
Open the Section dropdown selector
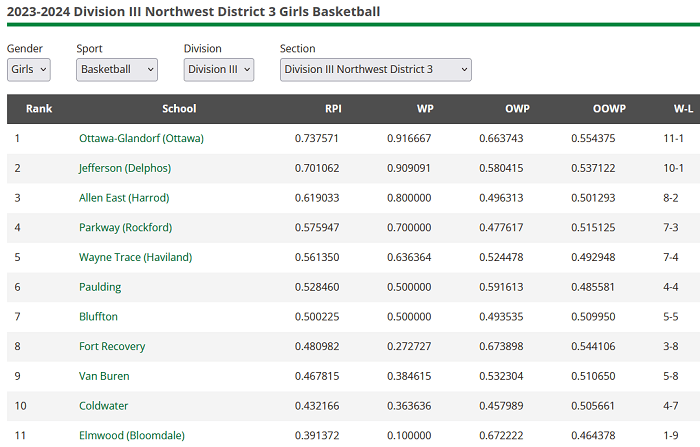tap(375, 70)
